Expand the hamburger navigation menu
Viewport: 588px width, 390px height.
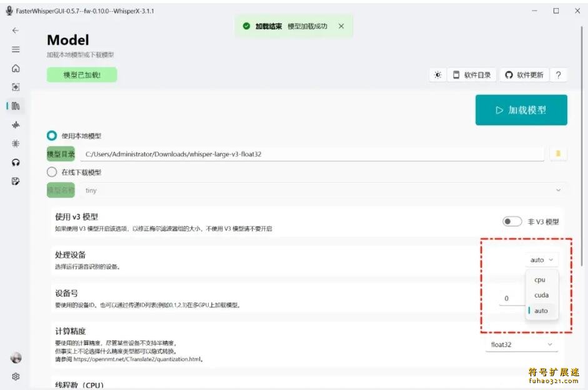pyautogui.click(x=16, y=49)
